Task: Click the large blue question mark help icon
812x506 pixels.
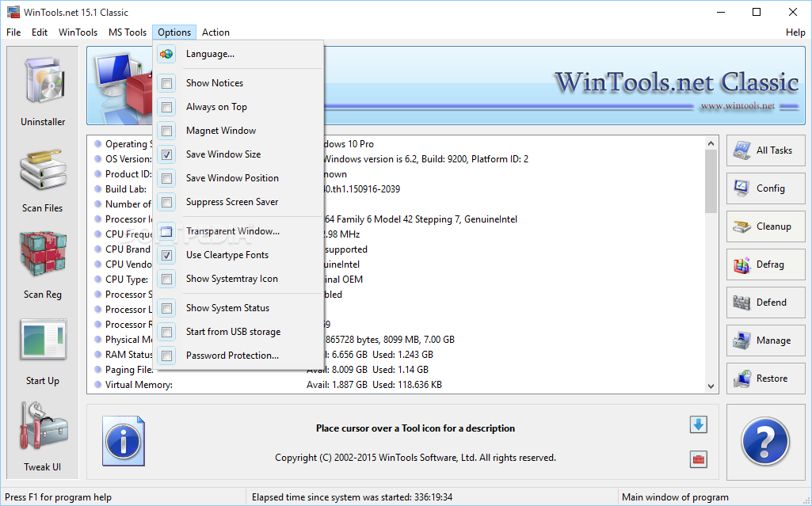Action: pos(765,441)
